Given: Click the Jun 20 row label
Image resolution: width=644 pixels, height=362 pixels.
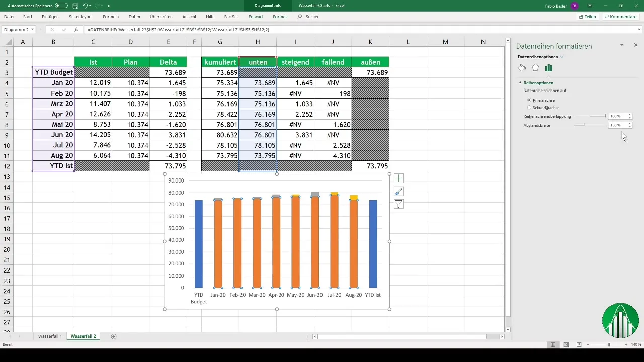Looking at the screenshot, I should click(x=53, y=135).
